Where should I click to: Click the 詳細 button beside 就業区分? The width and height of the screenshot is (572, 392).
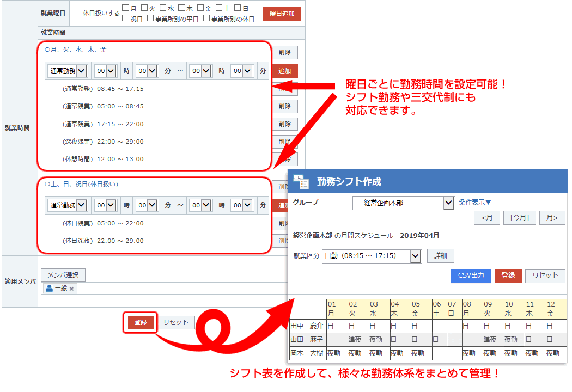pos(440,256)
